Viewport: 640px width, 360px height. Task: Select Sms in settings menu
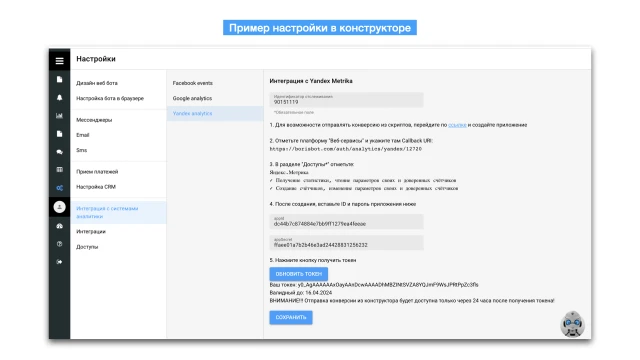(x=81, y=150)
